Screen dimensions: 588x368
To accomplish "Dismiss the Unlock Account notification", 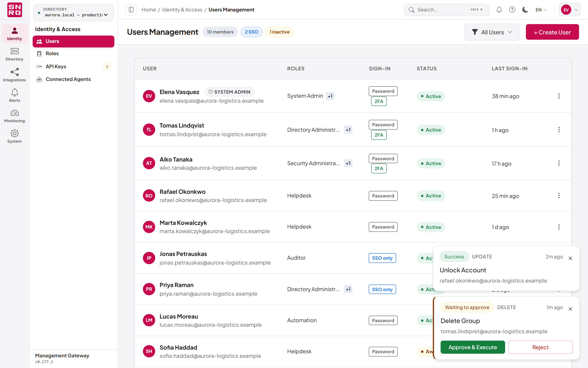I will point(570,258).
